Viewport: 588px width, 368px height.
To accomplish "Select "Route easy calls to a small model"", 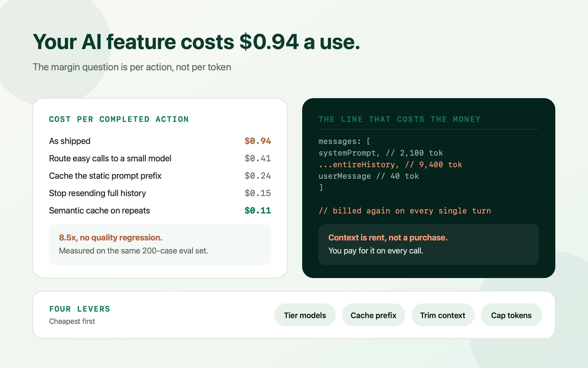I will [x=110, y=158].
